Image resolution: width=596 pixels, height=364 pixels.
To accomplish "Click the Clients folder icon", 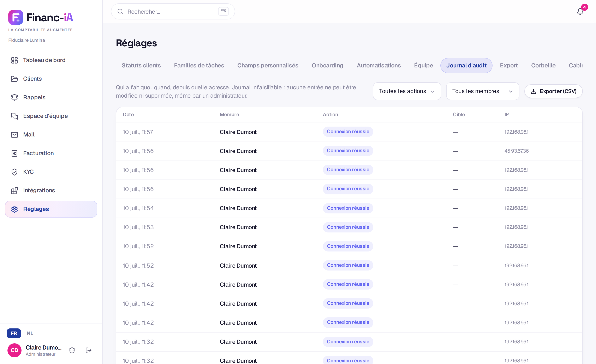I will pos(14,79).
